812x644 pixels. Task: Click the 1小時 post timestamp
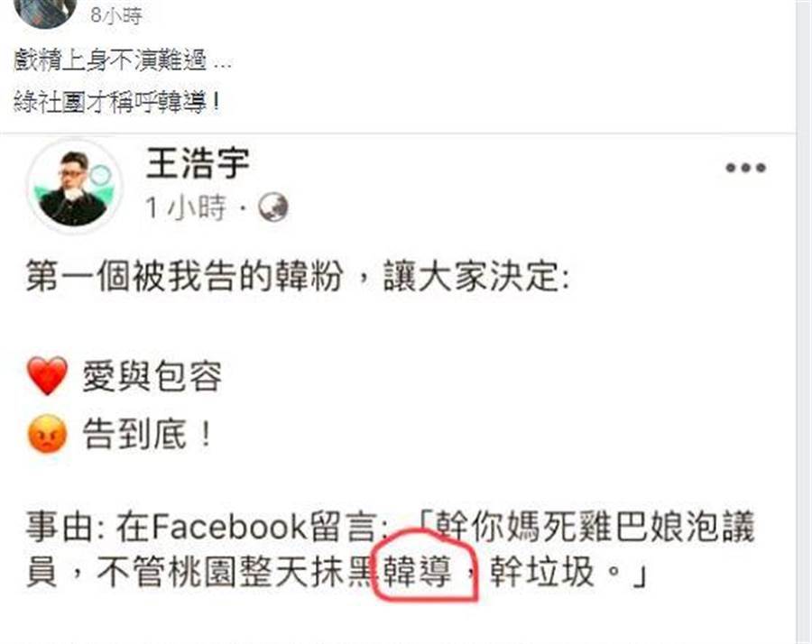[x=187, y=207]
